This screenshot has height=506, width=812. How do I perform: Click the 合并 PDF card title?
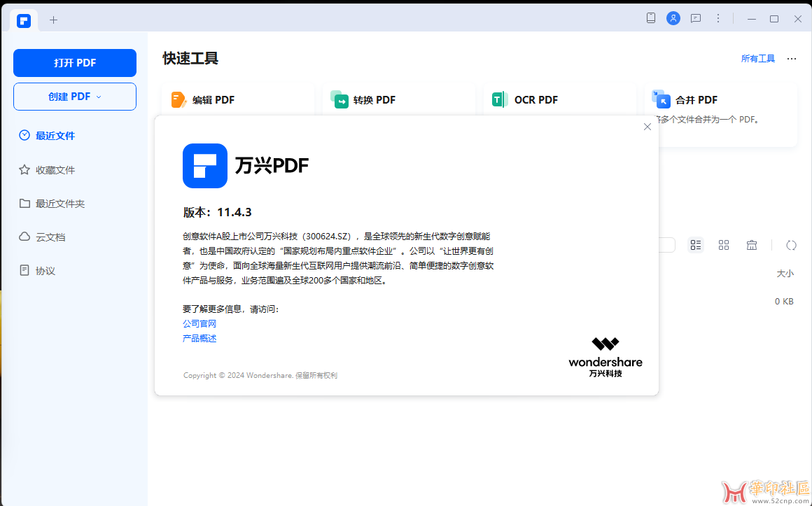(x=696, y=100)
